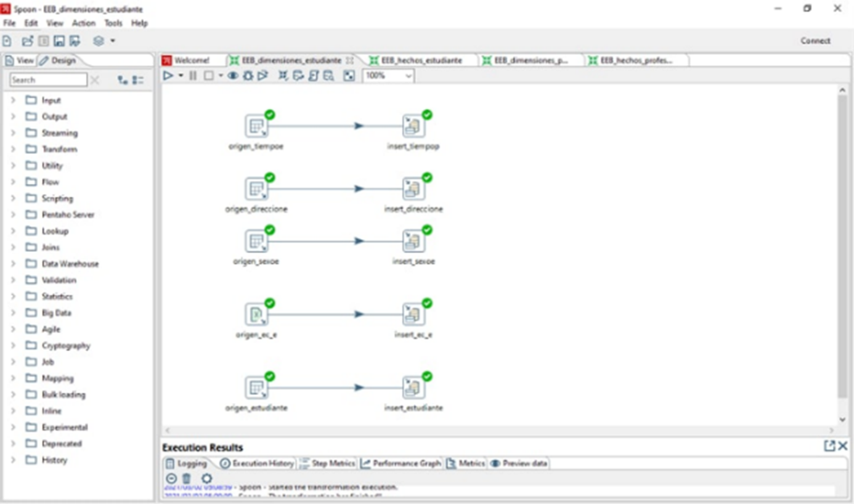Click the show error lines icon in Logging
Screen dimensions: 854x504
[171, 479]
